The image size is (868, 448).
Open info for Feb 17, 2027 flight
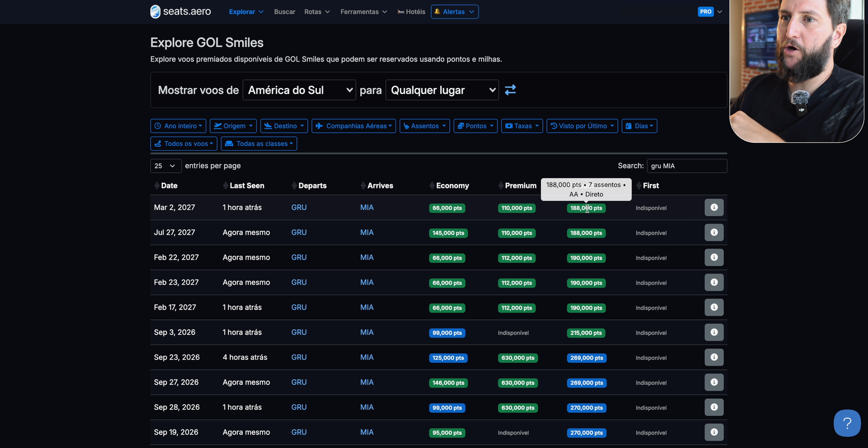714,307
